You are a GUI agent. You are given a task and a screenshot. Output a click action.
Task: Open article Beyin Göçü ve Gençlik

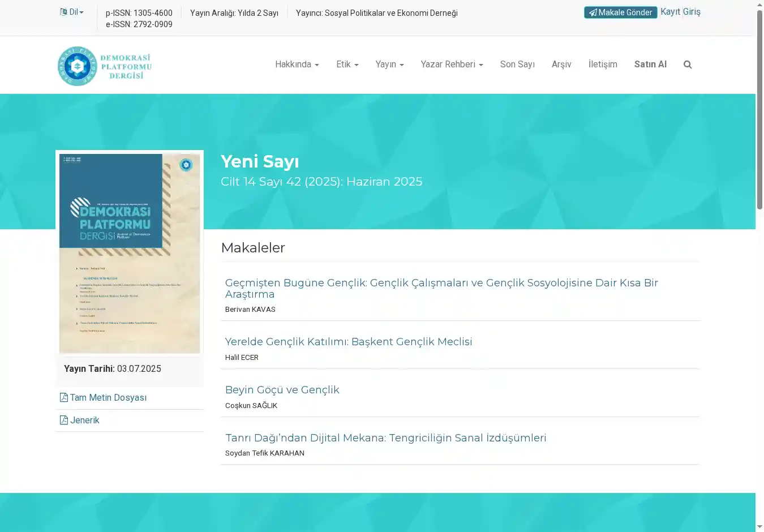282,390
